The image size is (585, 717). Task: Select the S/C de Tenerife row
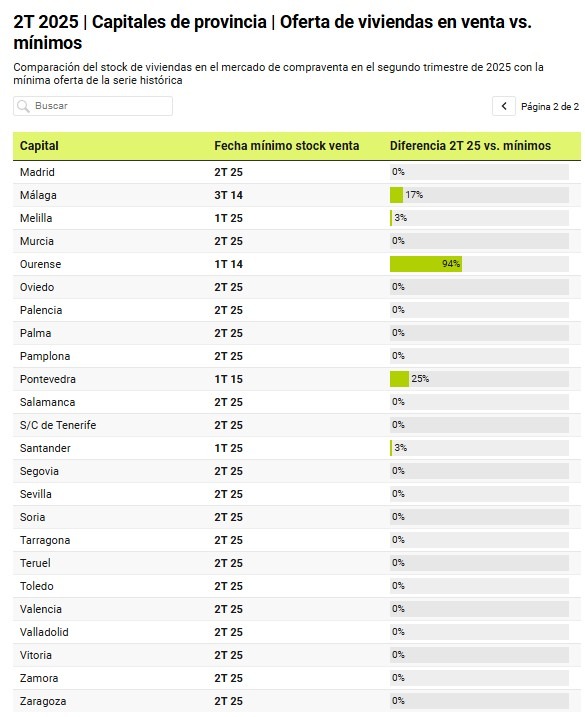tap(297, 425)
